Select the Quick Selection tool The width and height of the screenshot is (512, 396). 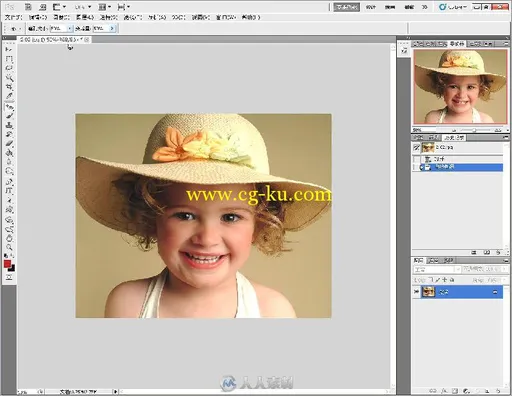click(x=9, y=78)
